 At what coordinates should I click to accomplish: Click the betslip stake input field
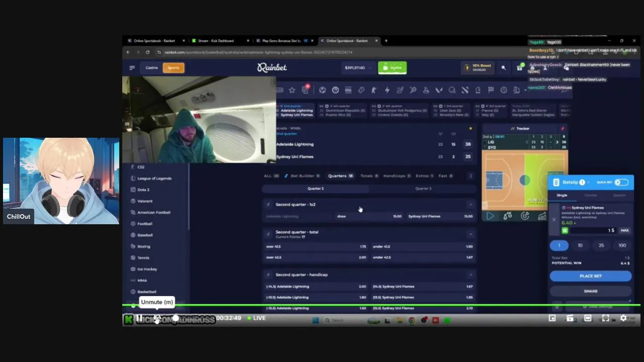pos(593,230)
